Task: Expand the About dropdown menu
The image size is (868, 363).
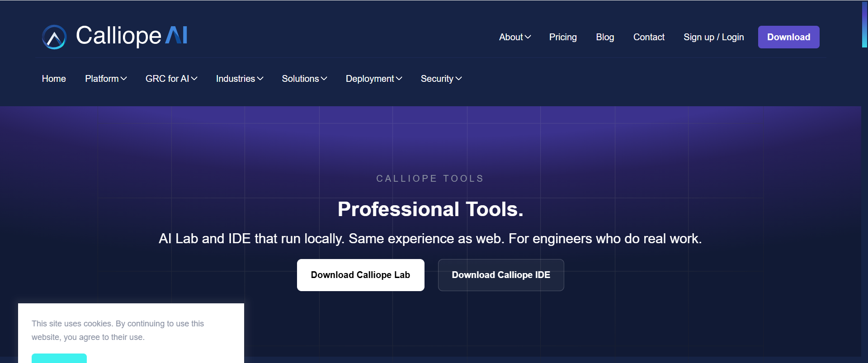Action: tap(515, 37)
